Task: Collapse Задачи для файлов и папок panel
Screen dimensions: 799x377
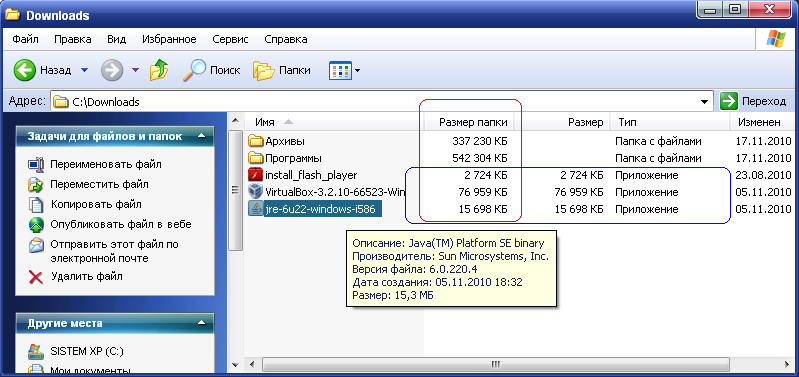Action: [202, 136]
